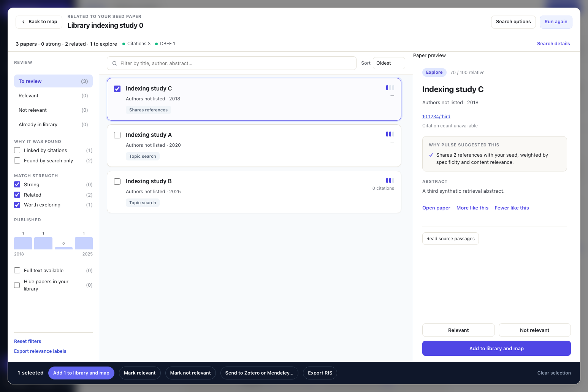Uncheck the Indexing study C checkbox
The height and width of the screenshot is (392, 588).
coord(117,89)
